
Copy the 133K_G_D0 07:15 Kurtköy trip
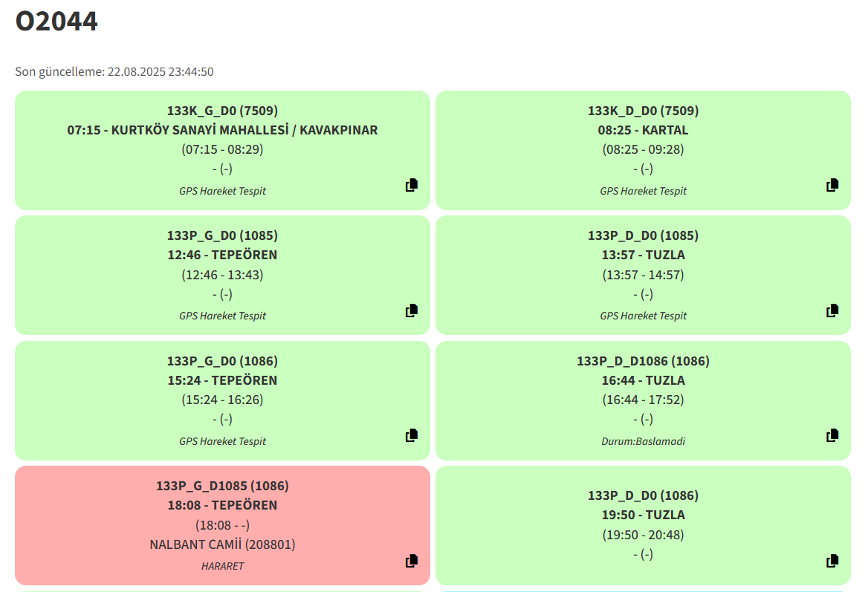[x=412, y=186]
